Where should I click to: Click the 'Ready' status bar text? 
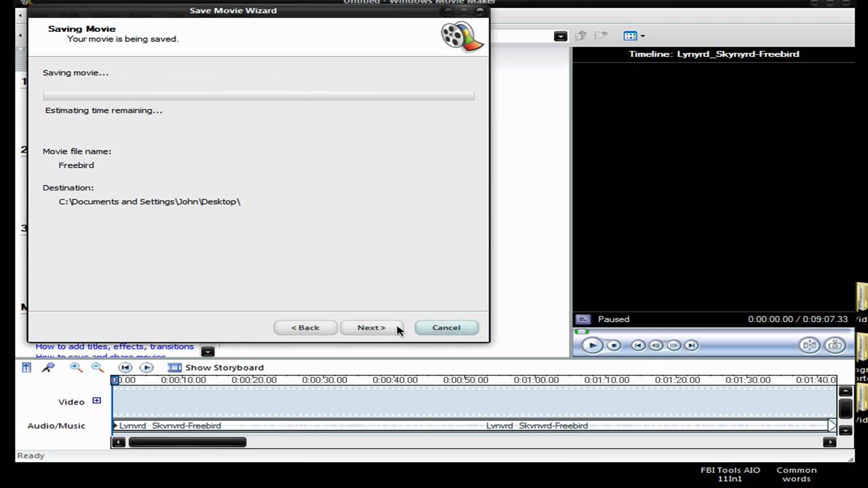[31, 455]
